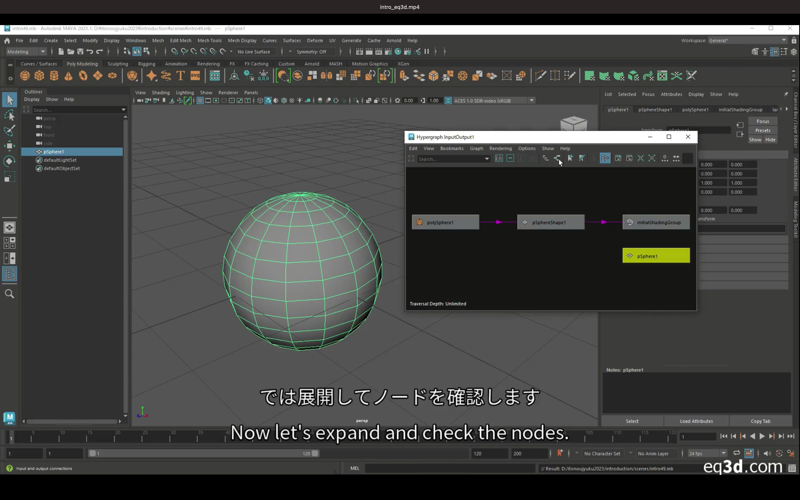Screen dimensions: 800x500
Task: Click the yellow-green pSphere1 node
Action: (x=656, y=256)
